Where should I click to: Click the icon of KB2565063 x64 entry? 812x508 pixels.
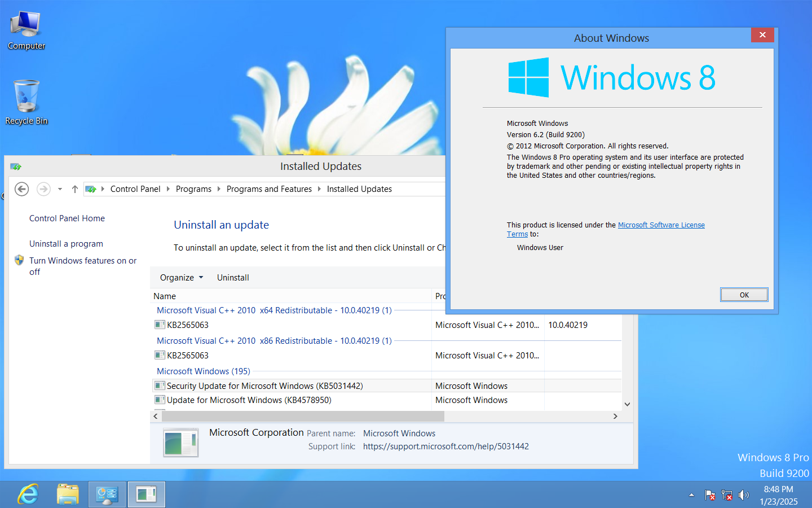[x=160, y=325]
